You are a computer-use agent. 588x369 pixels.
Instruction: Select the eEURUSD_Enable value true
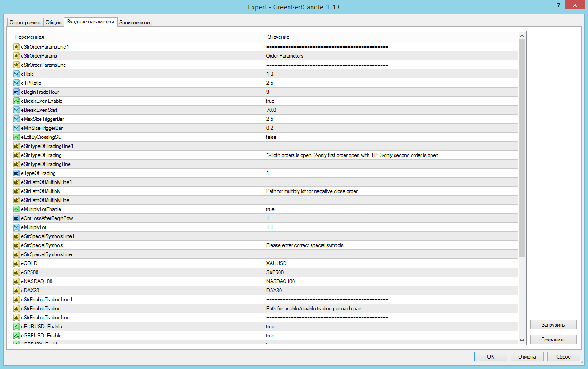click(x=270, y=327)
